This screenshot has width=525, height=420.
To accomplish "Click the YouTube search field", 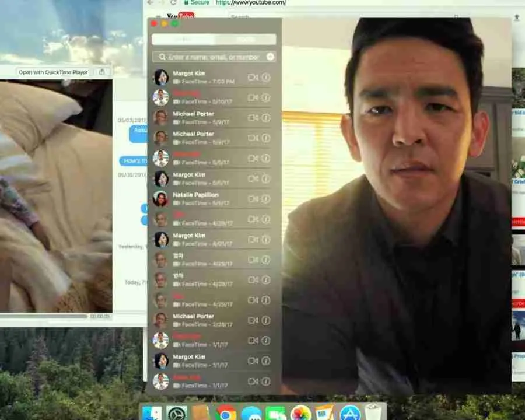I will (x=341, y=16).
